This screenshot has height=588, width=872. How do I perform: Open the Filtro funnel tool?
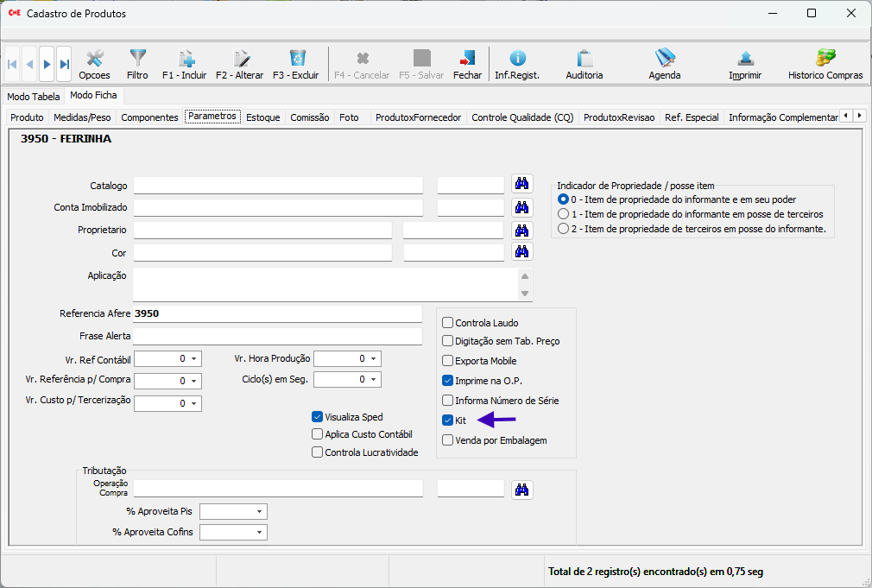(x=137, y=64)
